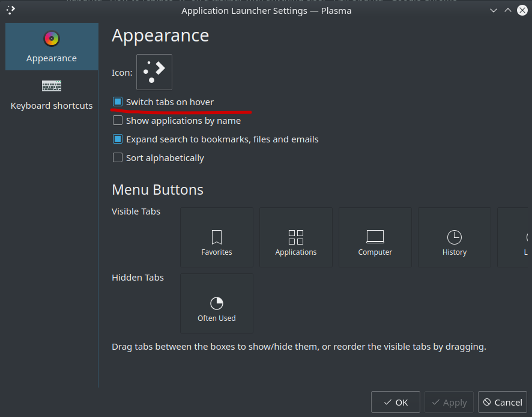Click the Menu Buttons heading
The width and height of the screenshot is (532, 417).
click(x=158, y=189)
